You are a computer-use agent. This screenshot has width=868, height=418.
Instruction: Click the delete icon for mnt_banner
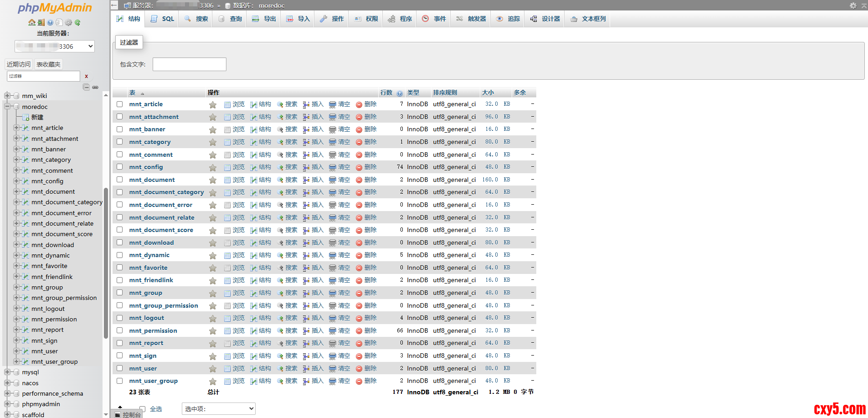[x=359, y=129]
